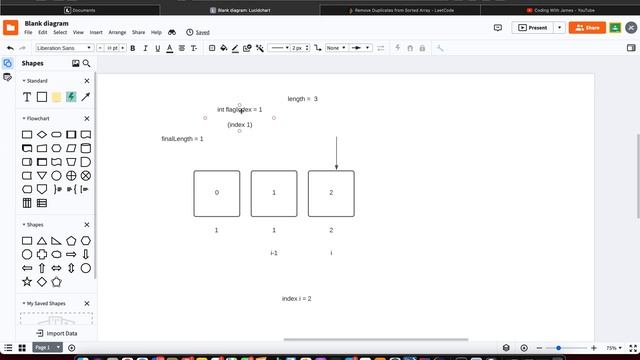Collapse the Standard shape library
Image resolution: width=640 pixels, height=360 pixels.
tap(24, 81)
